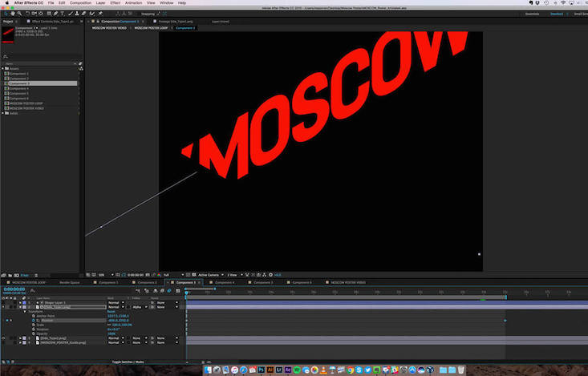The height and width of the screenshot is (376, 588).
Task: Switch to the Component 4 timeline tab
Action: (225, 282)
